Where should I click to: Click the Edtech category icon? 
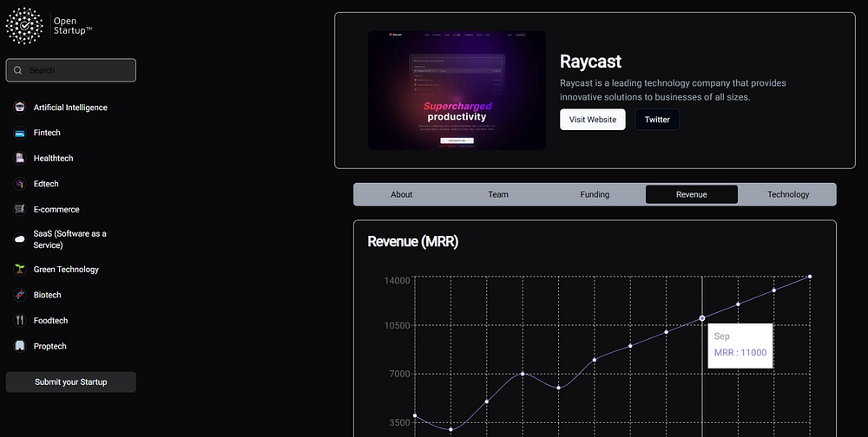(x=20, y=184)
